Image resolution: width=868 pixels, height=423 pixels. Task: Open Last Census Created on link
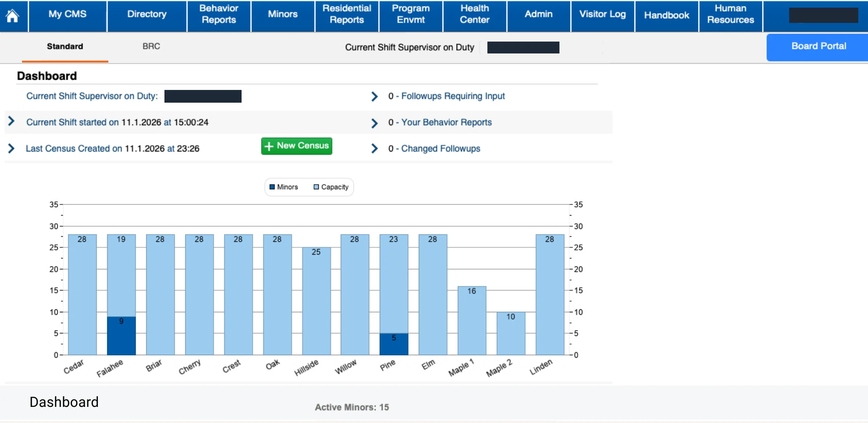pos(74,148)
